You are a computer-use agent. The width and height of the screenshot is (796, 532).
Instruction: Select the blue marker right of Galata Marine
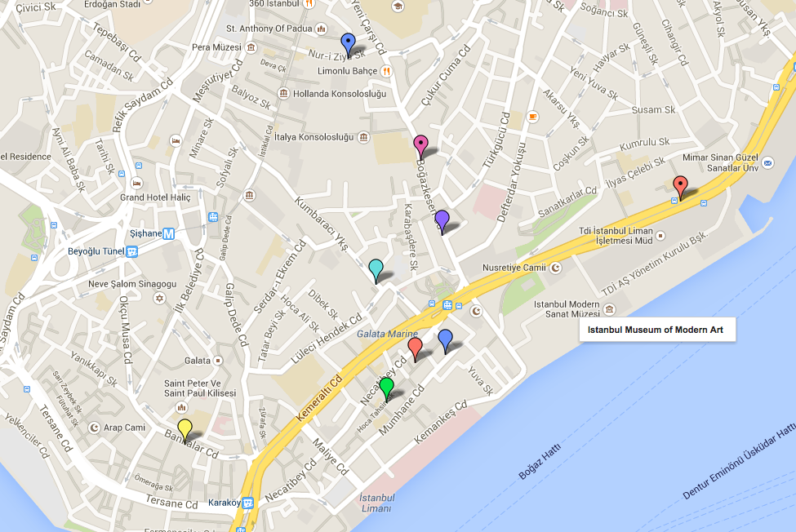445,340
